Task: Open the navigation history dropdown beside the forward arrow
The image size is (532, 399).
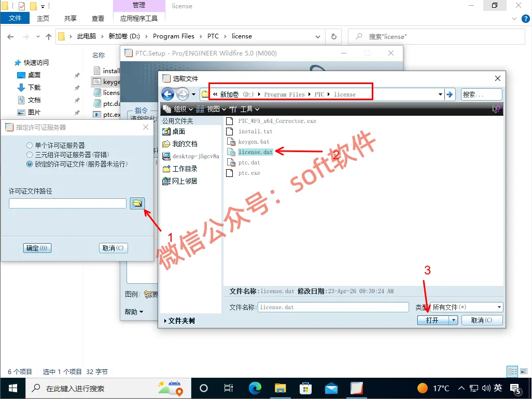Action: 194,94
